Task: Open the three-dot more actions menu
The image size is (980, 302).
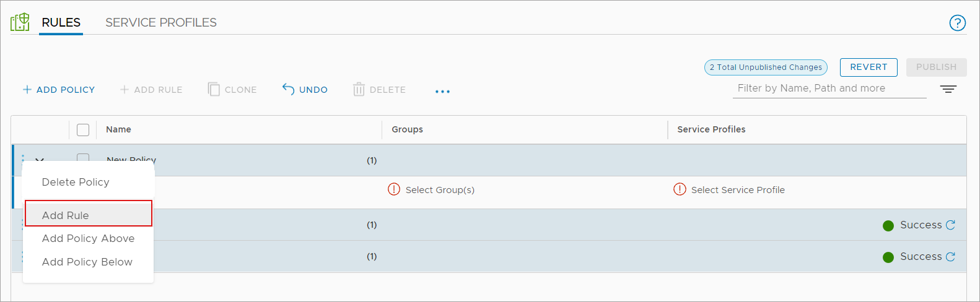Action: (x=442, y=91)
